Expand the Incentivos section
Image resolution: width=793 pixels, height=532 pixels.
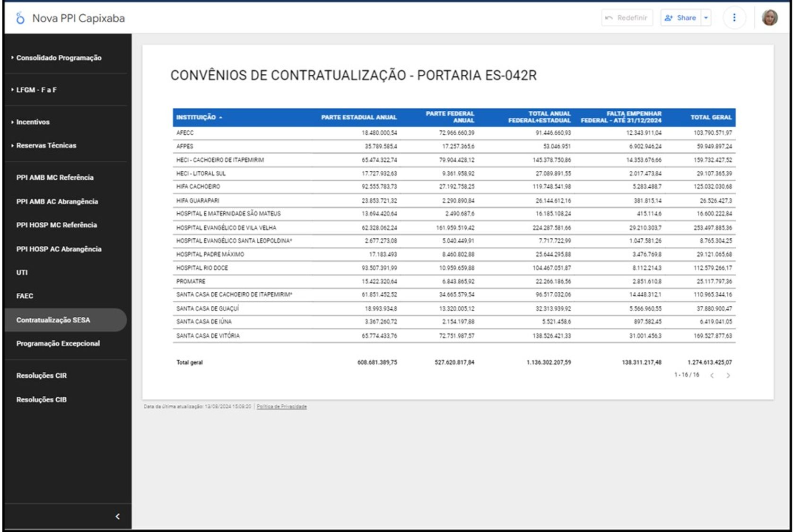click(x=33, y=122)
